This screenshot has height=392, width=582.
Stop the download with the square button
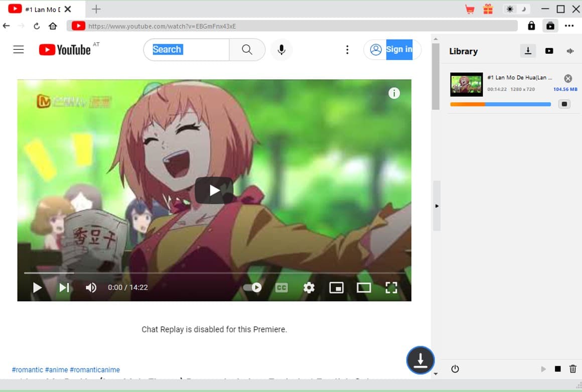564,104
